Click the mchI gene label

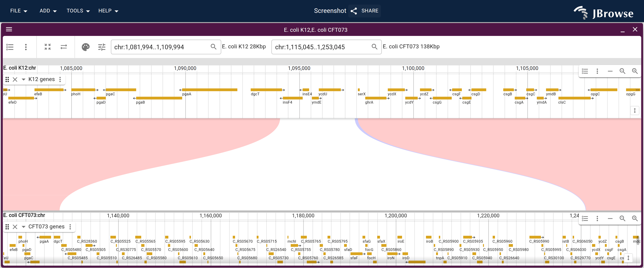[x=291, y=242]
